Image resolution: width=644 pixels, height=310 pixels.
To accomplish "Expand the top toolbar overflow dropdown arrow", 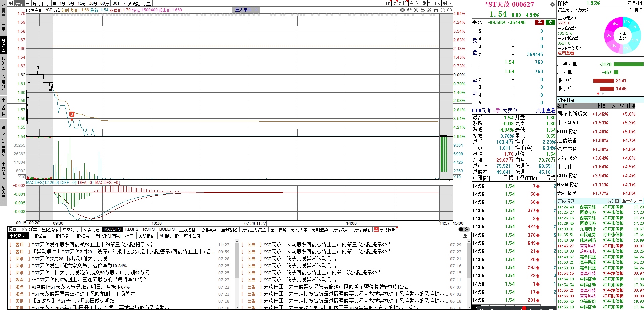I will click(450, 3).
